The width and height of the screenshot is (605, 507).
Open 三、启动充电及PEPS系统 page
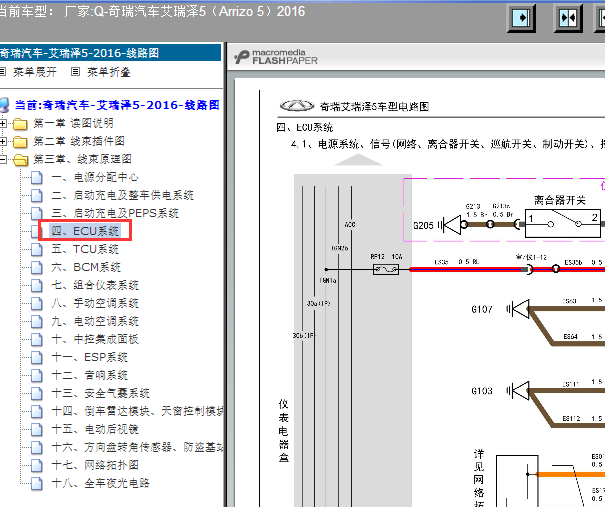pos(115,213)
